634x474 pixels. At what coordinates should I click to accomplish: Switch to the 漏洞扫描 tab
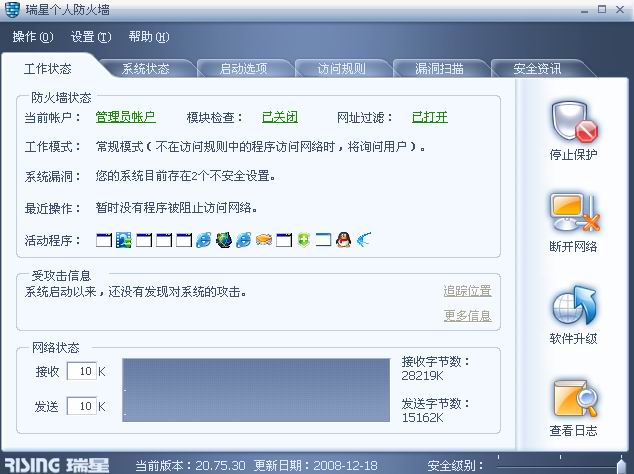pyautogui.click(x=439, y=68)
